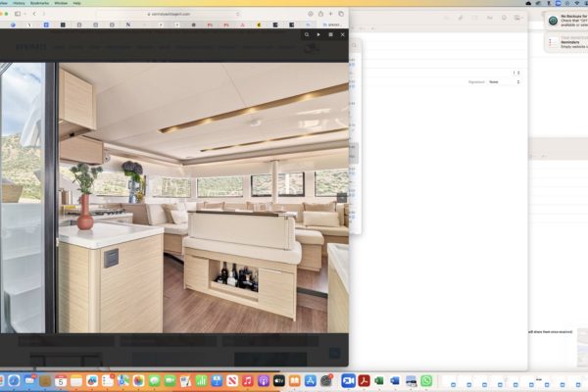This screenshot has height=392, width=588.
Task: Open Podcasts from the Dock
Action: [264, 381]
